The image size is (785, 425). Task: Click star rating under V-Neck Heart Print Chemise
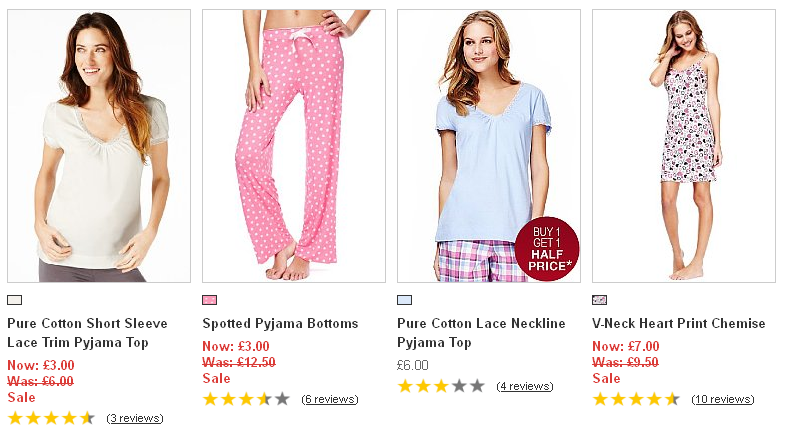pos(636,399)
